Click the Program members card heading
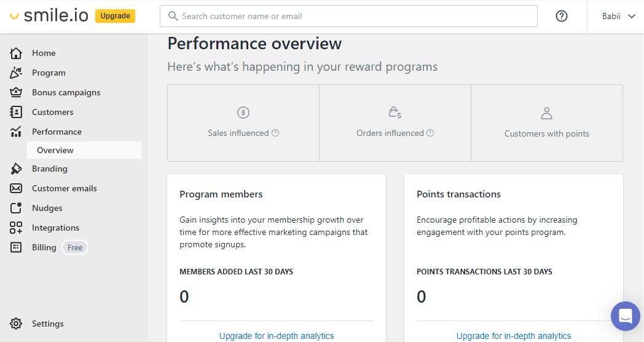The image size is (644, 342). click(221, 194)
